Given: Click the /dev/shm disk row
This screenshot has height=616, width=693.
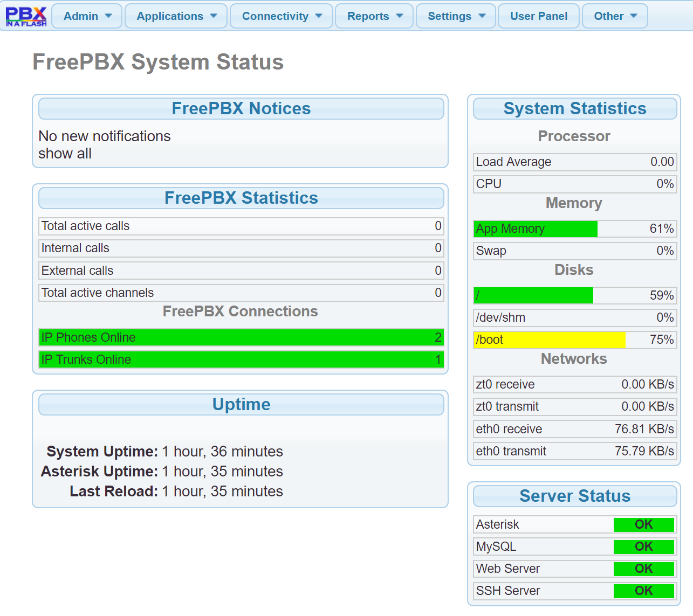Looking at the screenshot, I should click(x=575, y=317).
